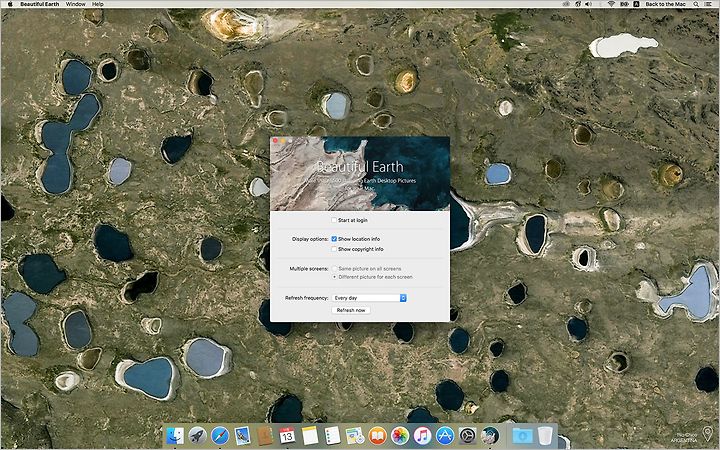Screen dimensions: 720x450
Task: Open Safari compass icon in Dock
Action: 220,435
